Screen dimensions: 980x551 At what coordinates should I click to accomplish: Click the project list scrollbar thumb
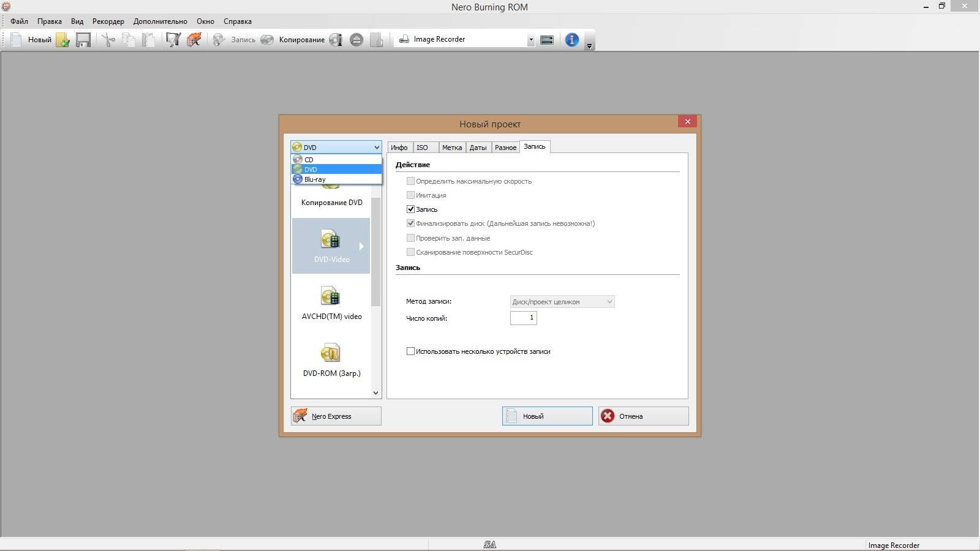point(376,251)
